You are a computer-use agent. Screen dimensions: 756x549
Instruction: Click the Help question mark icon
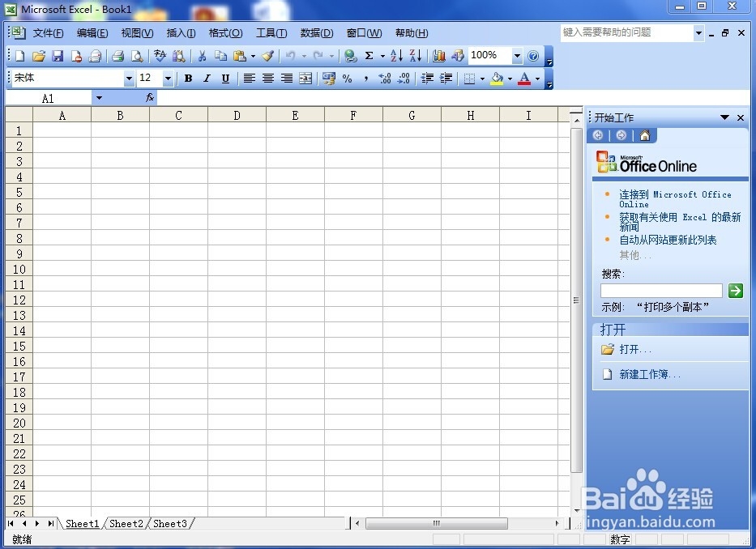(x=533, y=56)
